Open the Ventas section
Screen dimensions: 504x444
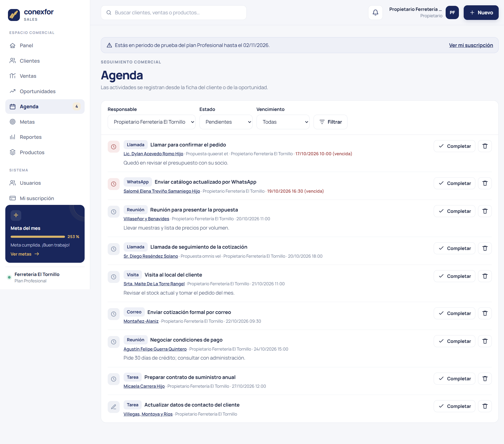pyautogui.click(x=45, y=76)
